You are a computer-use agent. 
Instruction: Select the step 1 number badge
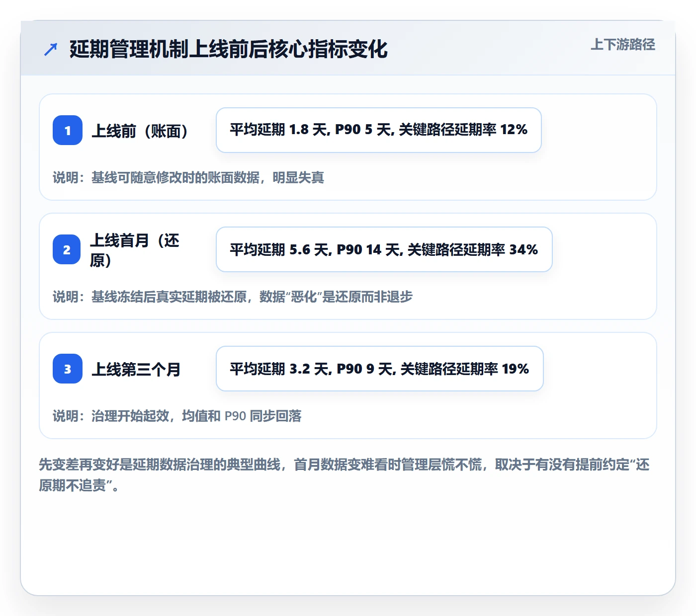coord(68,130)
